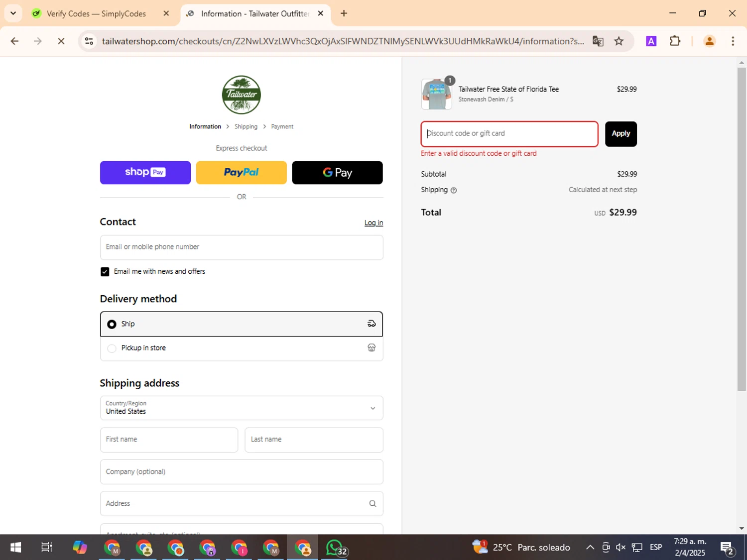This screenshot has height=560, width=747.
Task: Go back to the previous page
Action: (14, 41)
